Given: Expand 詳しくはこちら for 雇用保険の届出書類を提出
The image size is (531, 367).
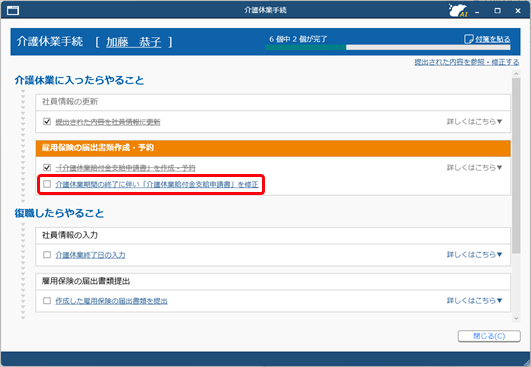Looking at the screenshot, I should (x=474, y=300).
